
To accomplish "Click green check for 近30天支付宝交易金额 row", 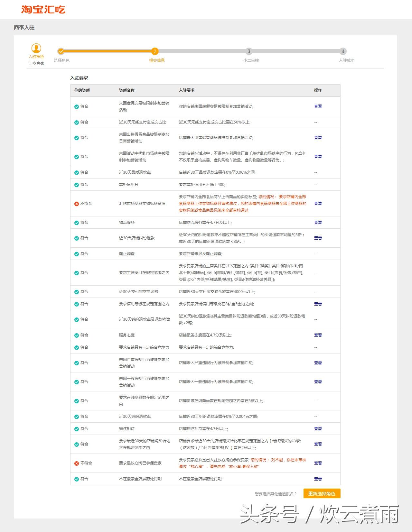I will pyautogui.click(x=77, y=292).
